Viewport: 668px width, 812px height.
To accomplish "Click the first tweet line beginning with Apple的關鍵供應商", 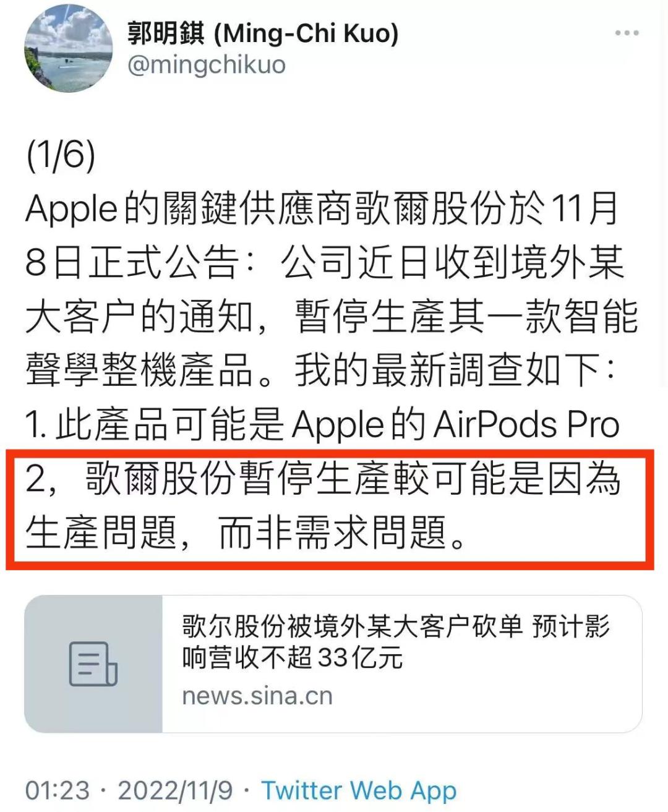I will point(322,208).
